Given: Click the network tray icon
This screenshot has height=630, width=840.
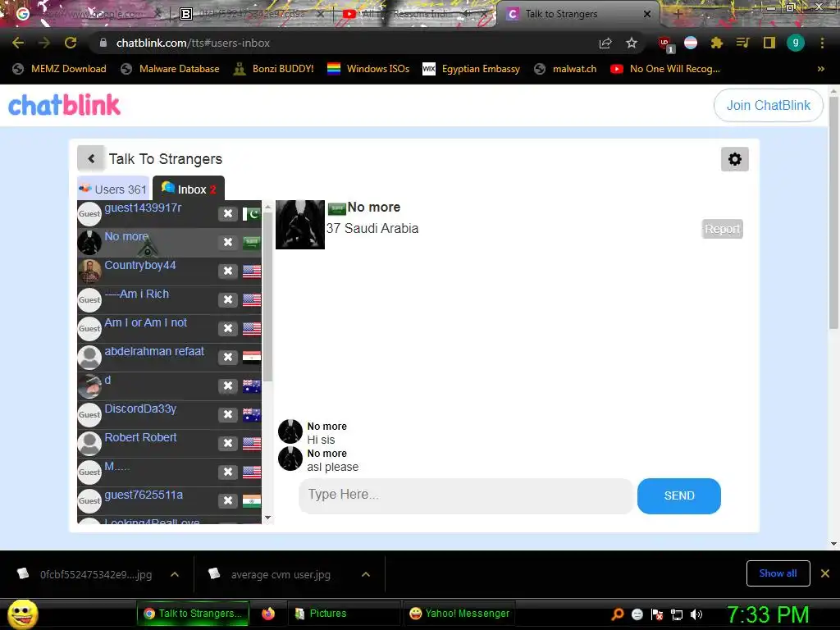Looking at the screenshot, I should tap(677, 614).
